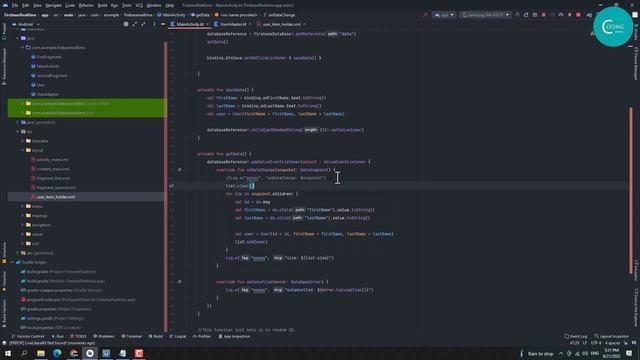Click Select Opened File target icon
640x360 pixels.
(126, 24)
